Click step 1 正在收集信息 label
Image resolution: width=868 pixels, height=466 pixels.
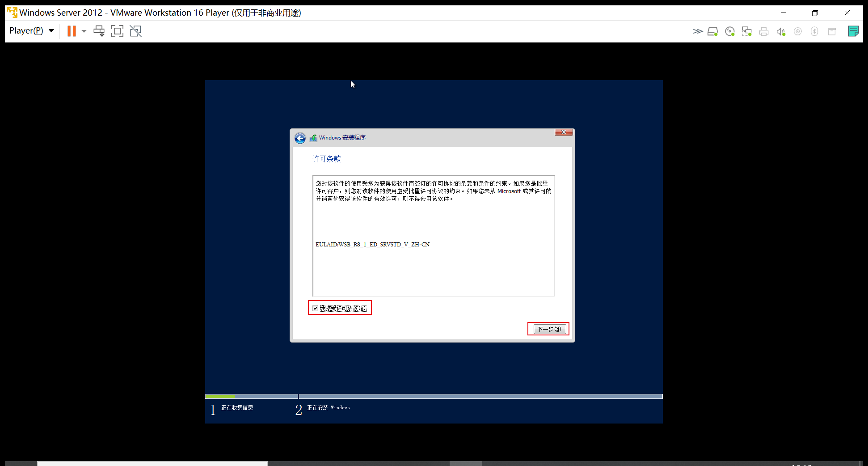click(x=237, y=407)
